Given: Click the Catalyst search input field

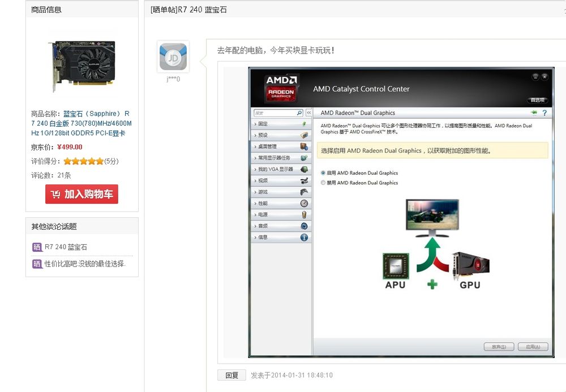Looking at the screenshot, I should click(276, 113).
